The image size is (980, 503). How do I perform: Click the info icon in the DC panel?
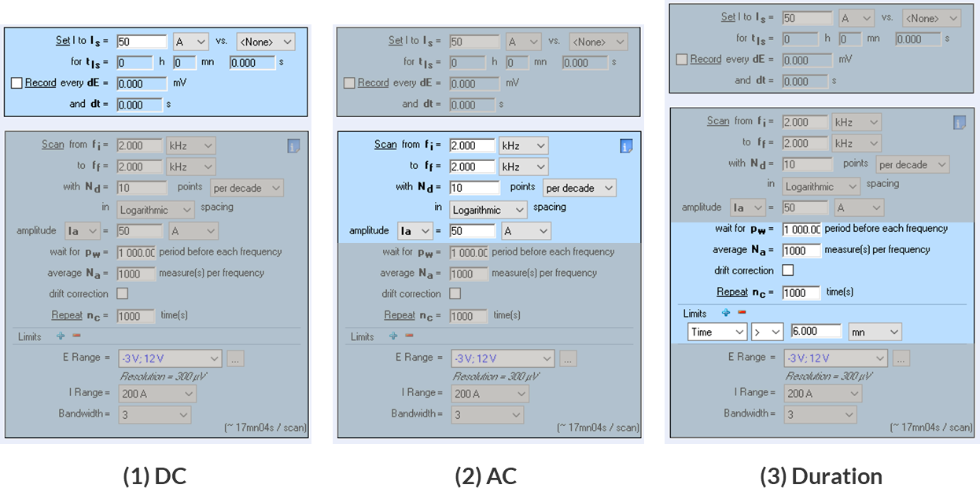coord(293,145)
